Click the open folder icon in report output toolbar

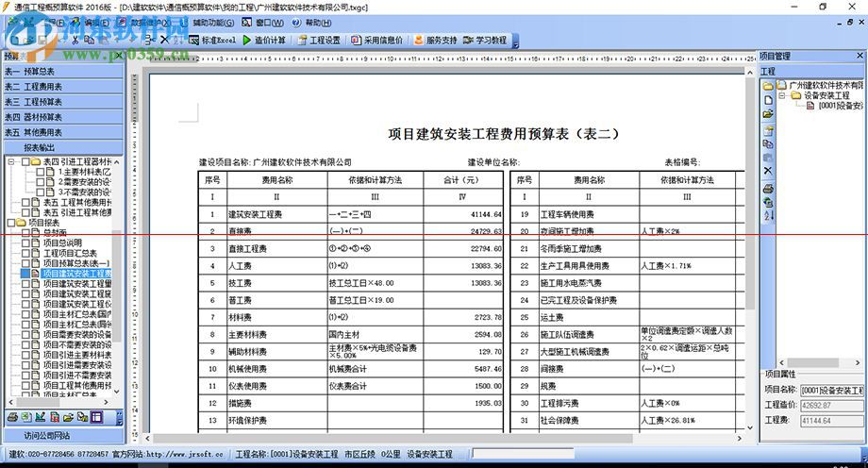point(68,417)
